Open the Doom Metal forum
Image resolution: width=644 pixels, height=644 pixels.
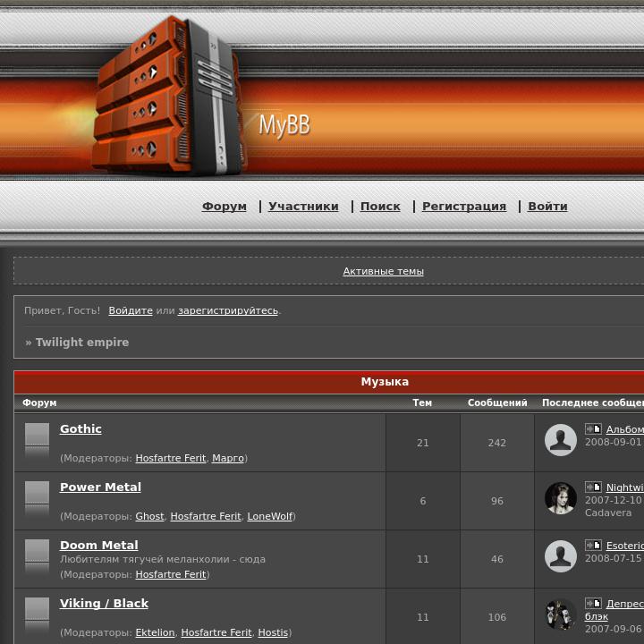tap(98, 545)
